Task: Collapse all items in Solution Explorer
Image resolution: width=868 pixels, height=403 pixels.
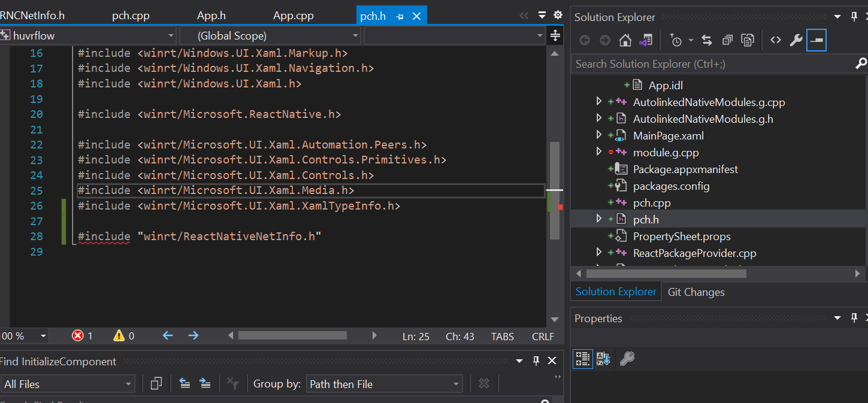Action: tap(727, 40)
